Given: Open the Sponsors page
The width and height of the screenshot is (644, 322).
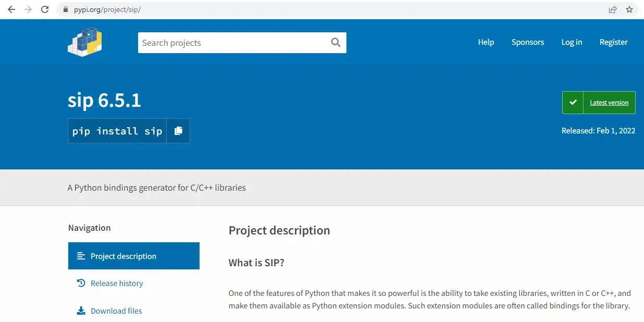Looking at the screenshot, I should [527, 42].
